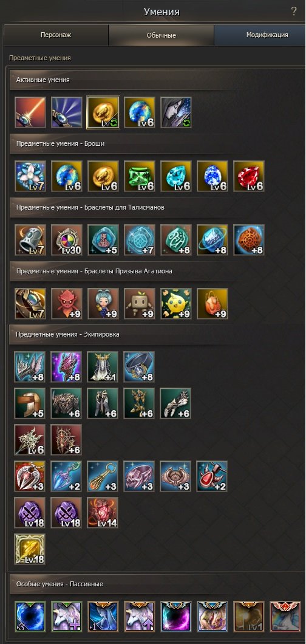Choose the green emerald Lv6 brooch skill
This screenshot has height=644, width=306.
[x=140, y=176]
